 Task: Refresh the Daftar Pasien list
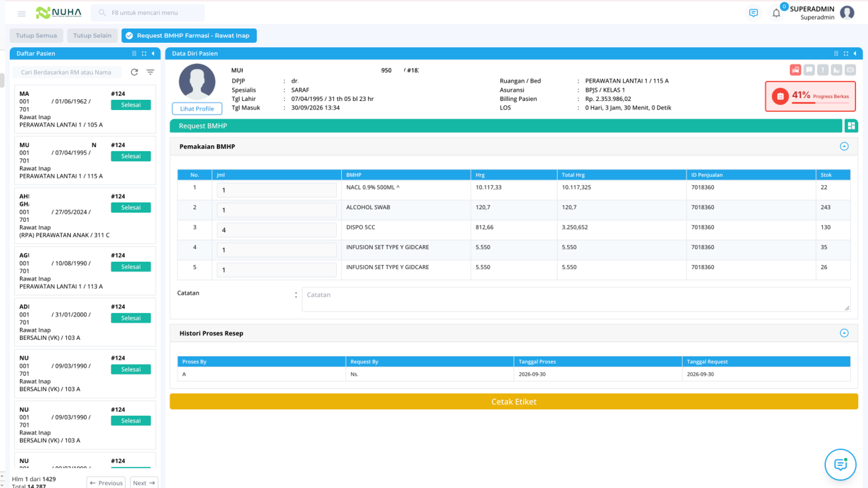135,72
